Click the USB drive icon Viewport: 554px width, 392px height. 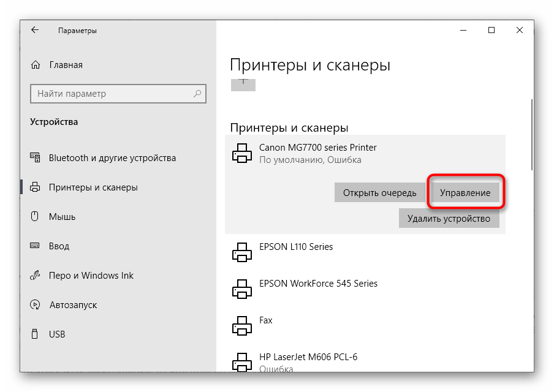pos(36,334)
